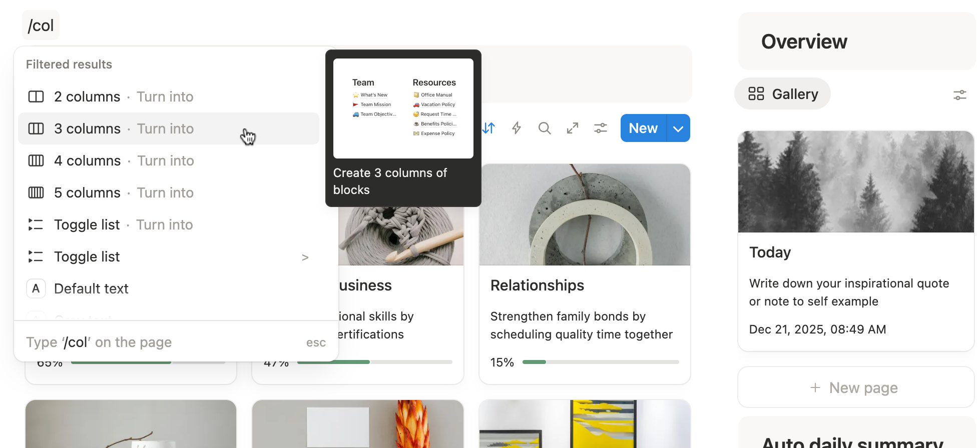
Task: Select 3 columns Turn into option
Action: [169, 128]
